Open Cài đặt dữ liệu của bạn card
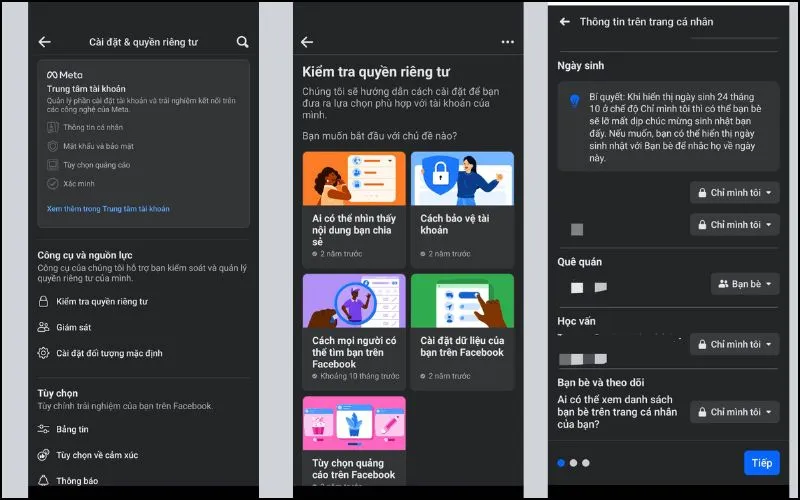 [x=461, y=330]
